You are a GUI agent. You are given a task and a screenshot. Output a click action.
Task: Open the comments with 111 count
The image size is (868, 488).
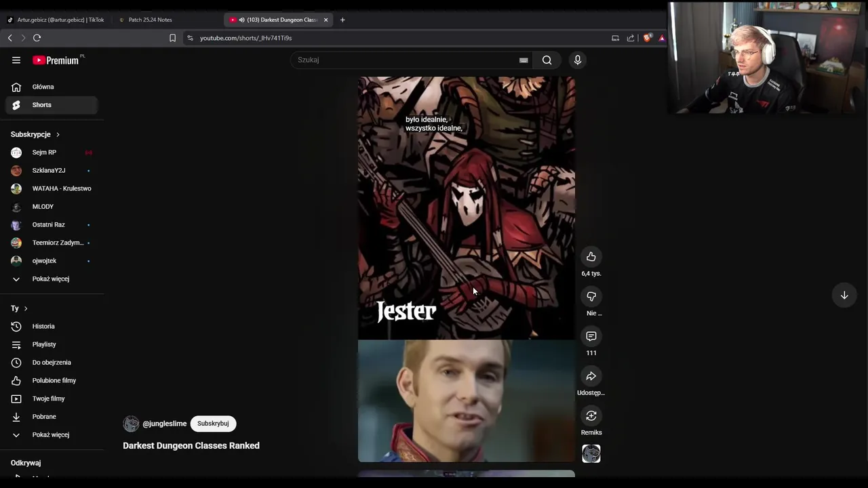click(591, 336)
